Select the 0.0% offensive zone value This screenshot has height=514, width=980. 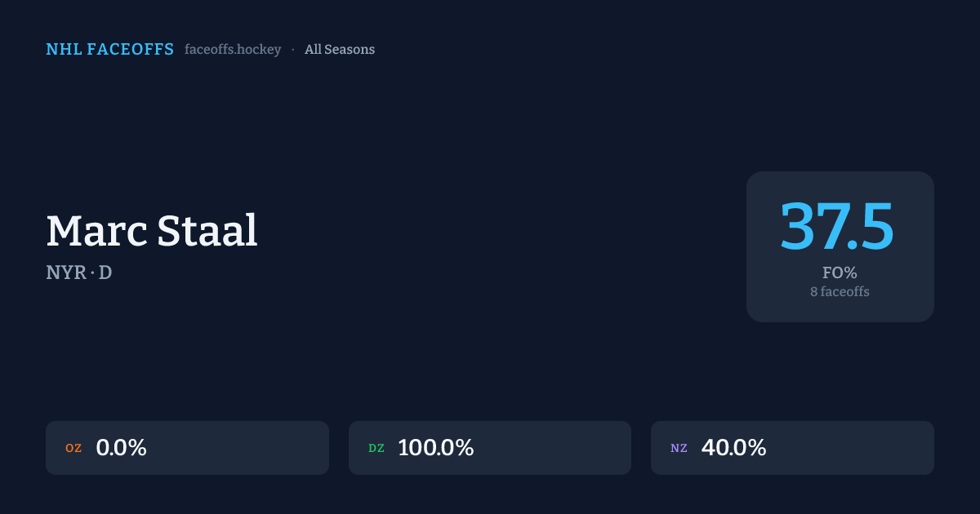[x=121, y=448]
